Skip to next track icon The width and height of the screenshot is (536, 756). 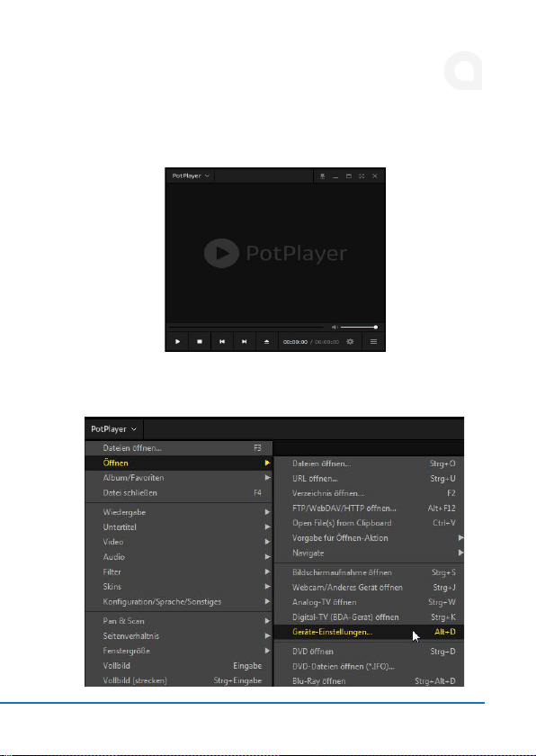(x=244, y=341)
